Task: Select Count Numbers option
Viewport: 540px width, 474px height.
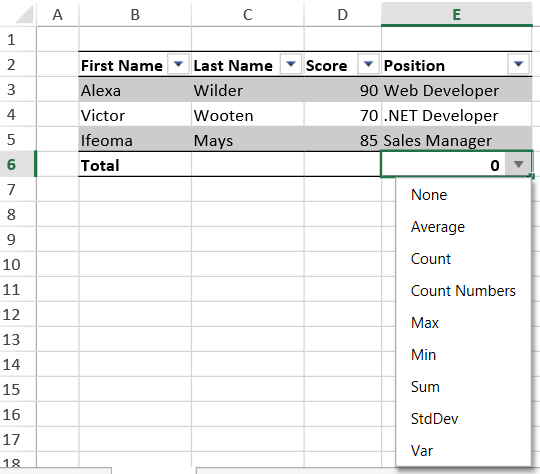Action: (463, 291)
